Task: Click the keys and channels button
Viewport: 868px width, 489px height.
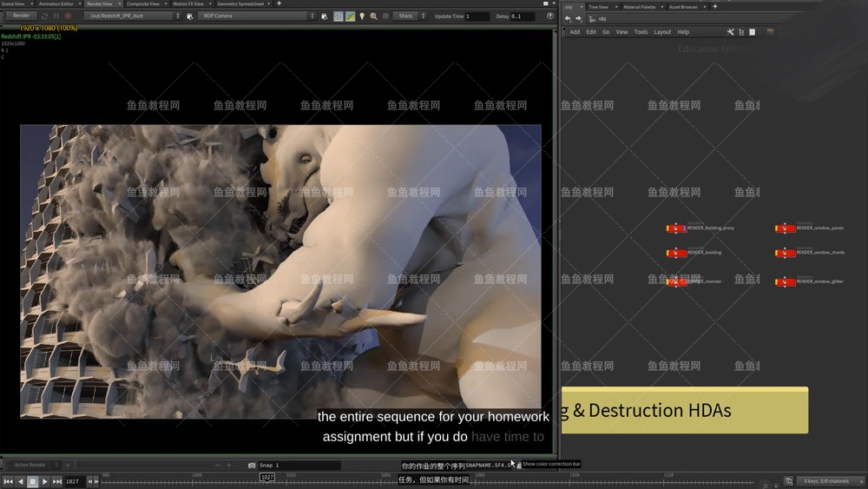Action: (x=829, y=481)
